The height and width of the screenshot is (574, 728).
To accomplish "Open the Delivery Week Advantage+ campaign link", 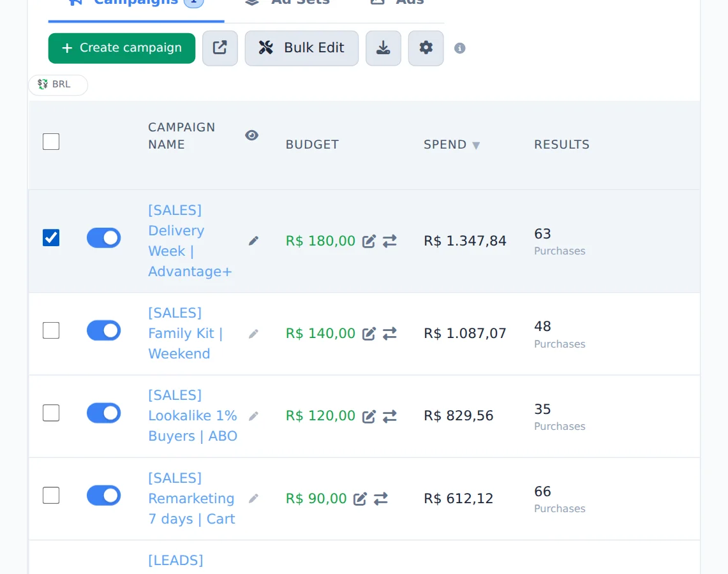I will click(190, 241).
